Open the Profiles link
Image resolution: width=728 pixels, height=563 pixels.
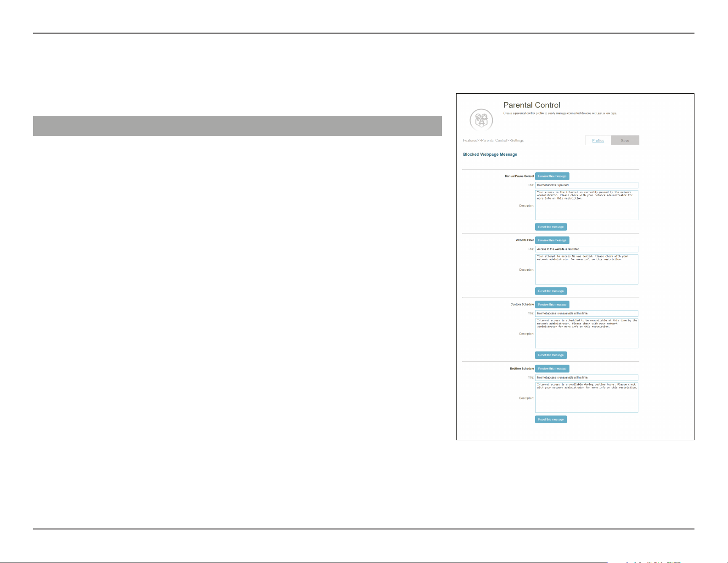click(x=598, y=140)
